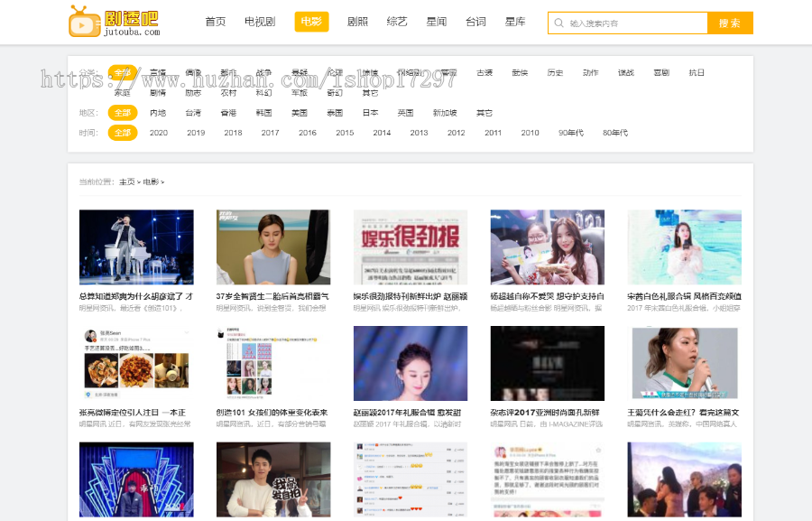Open the 娱乐很劲报 newspaper thumbnail

(410, 247)
